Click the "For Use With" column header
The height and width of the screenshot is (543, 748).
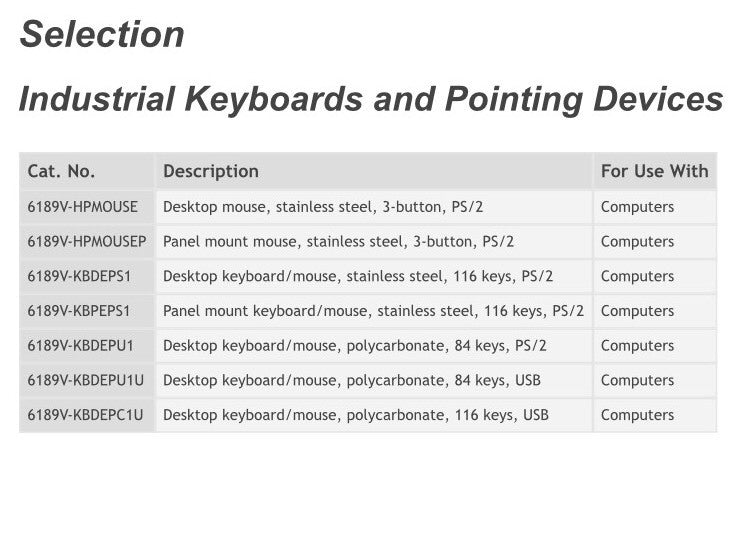tap(654, 171)
